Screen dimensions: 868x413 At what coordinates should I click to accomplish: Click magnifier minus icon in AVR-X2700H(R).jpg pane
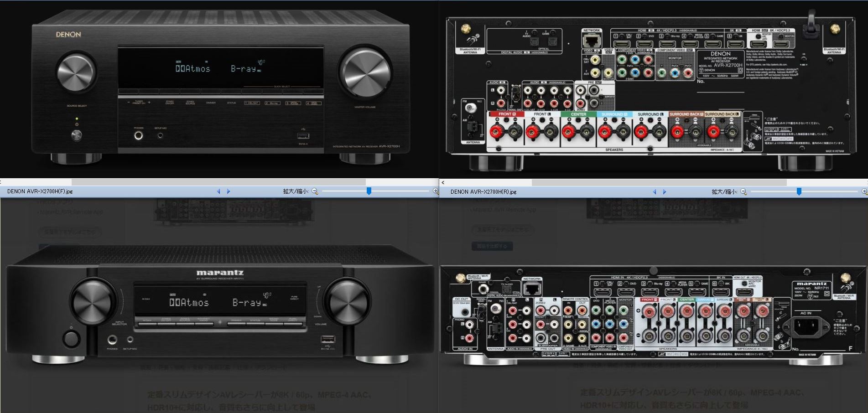pos(743,192)
